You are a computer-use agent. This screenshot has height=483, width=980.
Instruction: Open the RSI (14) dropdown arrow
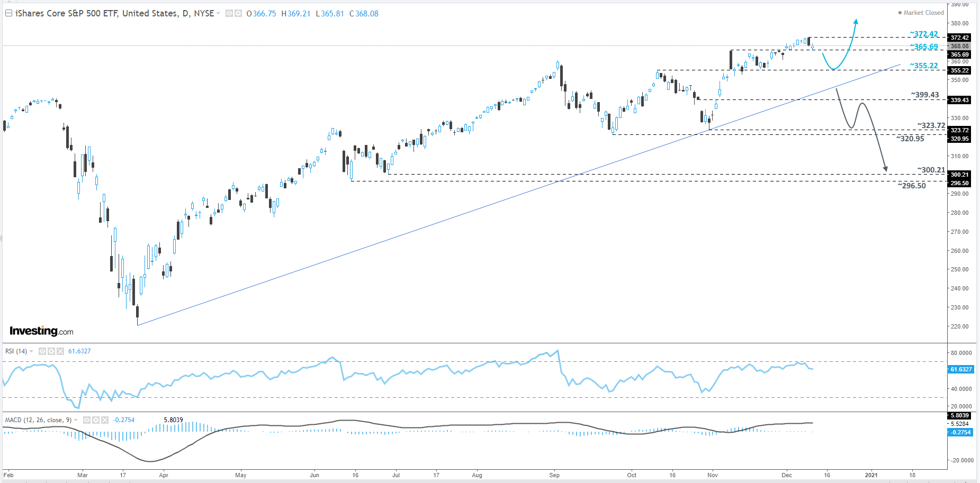click(x=31, y=351)
